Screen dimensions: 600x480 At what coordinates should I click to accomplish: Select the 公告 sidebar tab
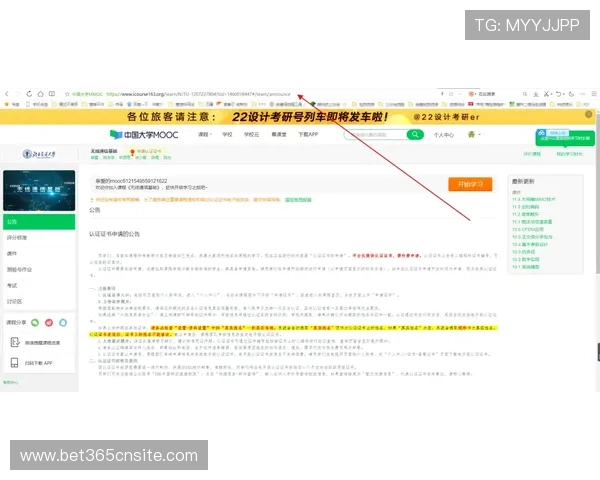coord(39,222)
